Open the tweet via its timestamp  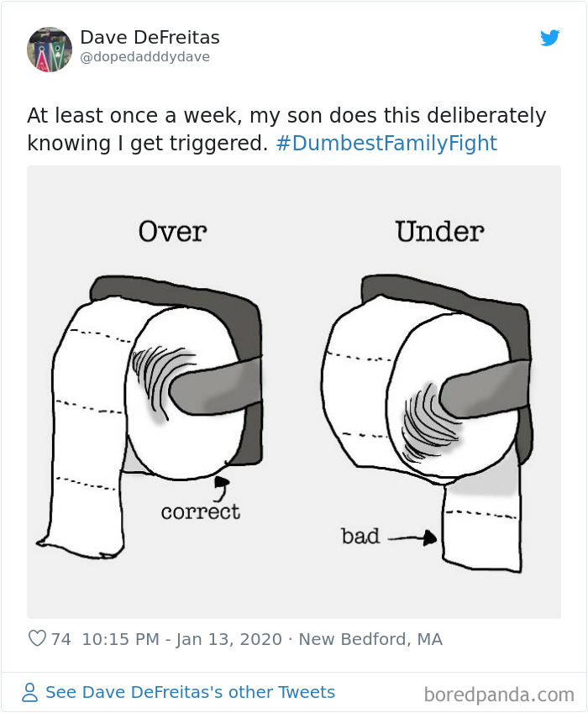[x=182, y=639]
